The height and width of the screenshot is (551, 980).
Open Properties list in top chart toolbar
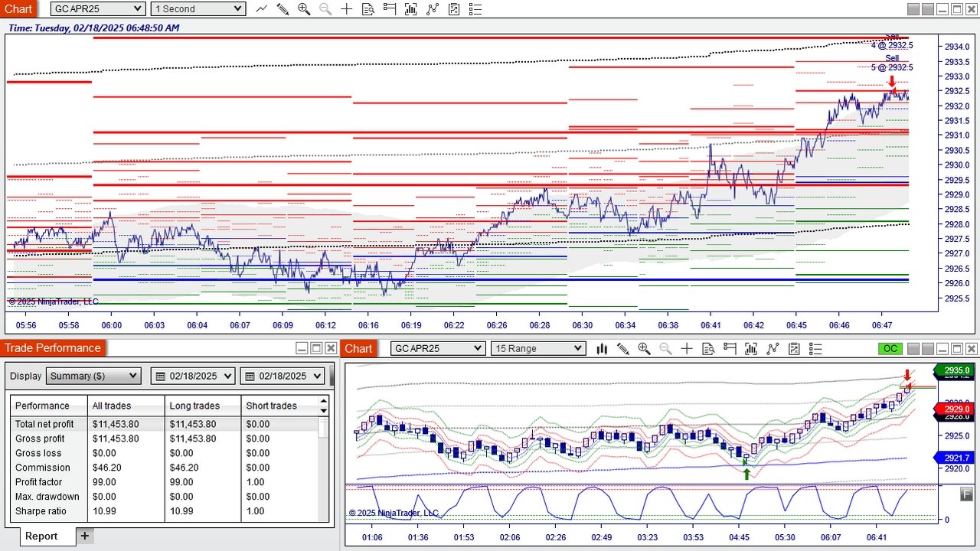pos(475,9)
